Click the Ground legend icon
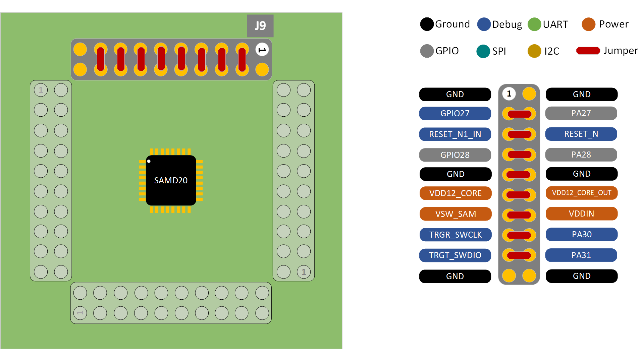 tap(427, 24)
